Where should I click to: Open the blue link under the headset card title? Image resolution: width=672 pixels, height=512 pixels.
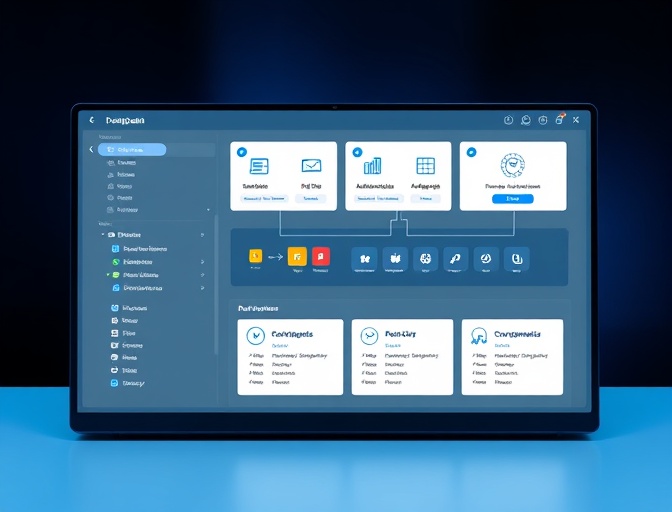[x=502, y=345]
